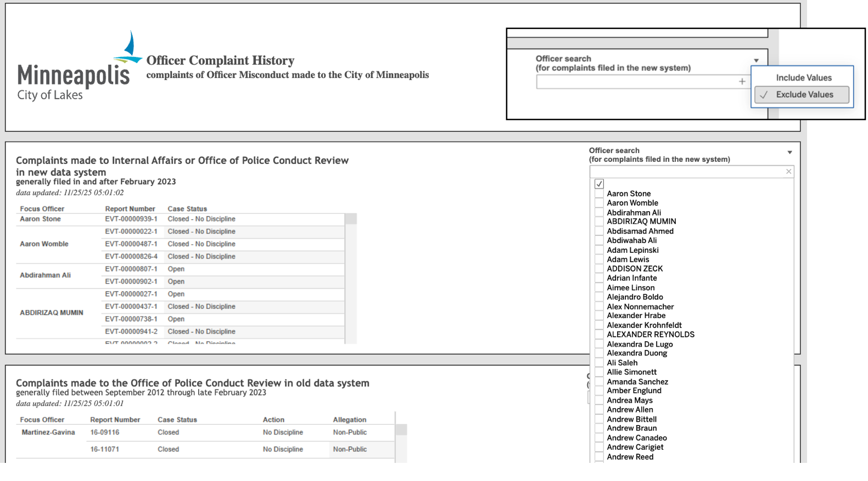Choose Include Values from the menu
The height and width of the screenshot is (481, 868).
(x=803, y=78)
